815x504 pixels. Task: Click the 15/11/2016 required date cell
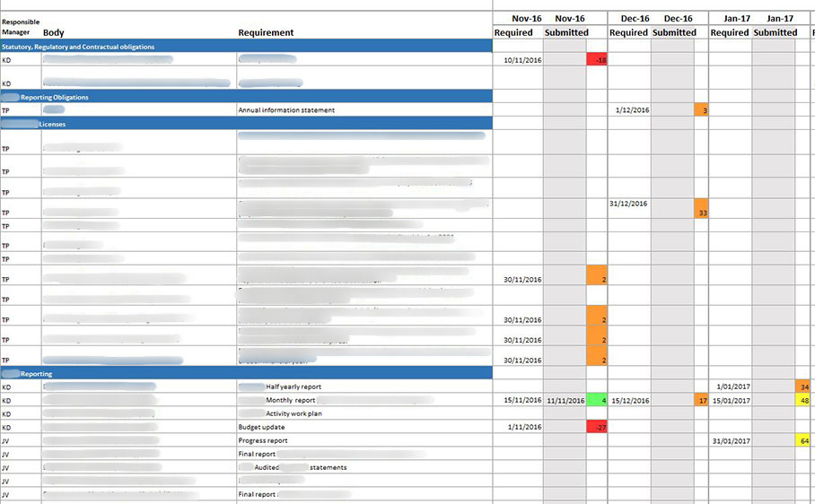click(x=518, y=400)
